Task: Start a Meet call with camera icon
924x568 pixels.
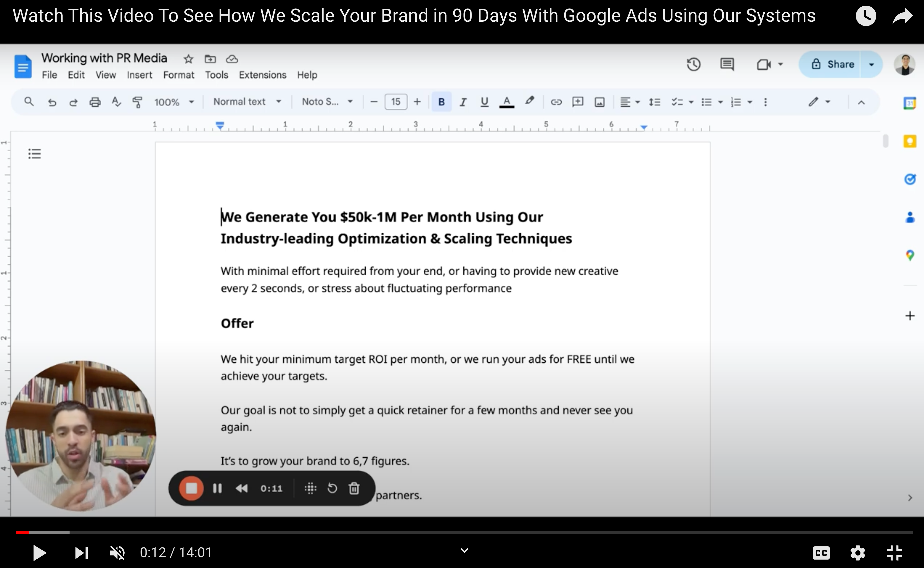Action: pyautogui.click(x=764, y=64)
